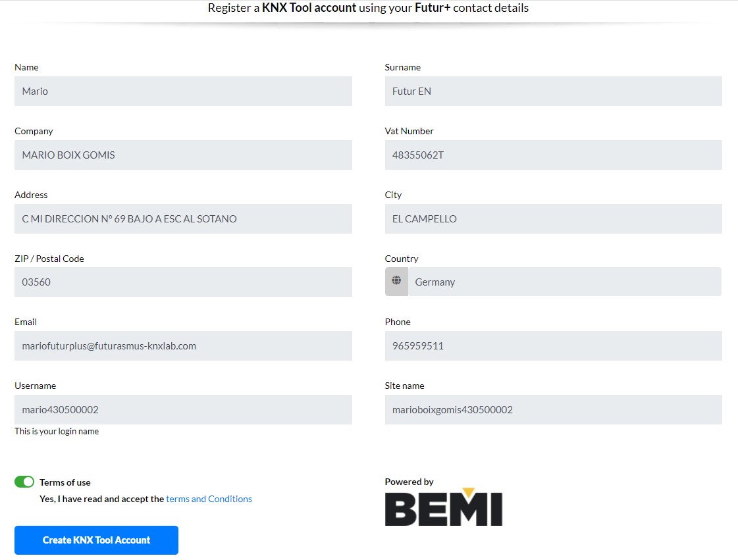738x560 pixels.
Task: Click the Company field with MARIO BOIX GOMIS
Action: (183, 155)
